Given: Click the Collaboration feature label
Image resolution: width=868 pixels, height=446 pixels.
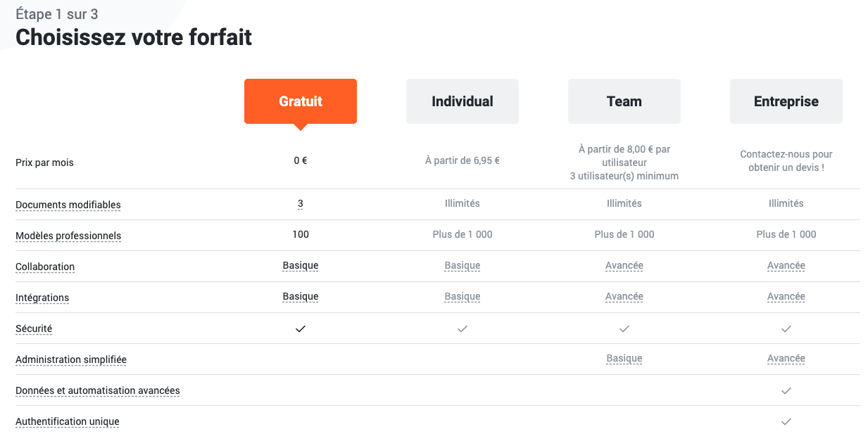Looking at the screenshot, I should 45,267.
